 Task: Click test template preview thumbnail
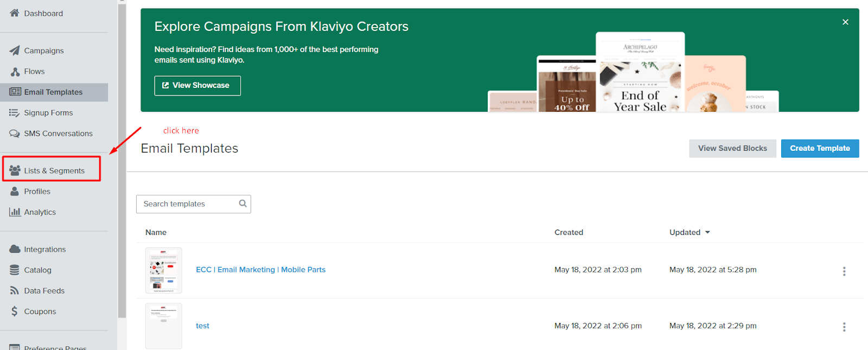pyautogui.click(x=164, y=326)
